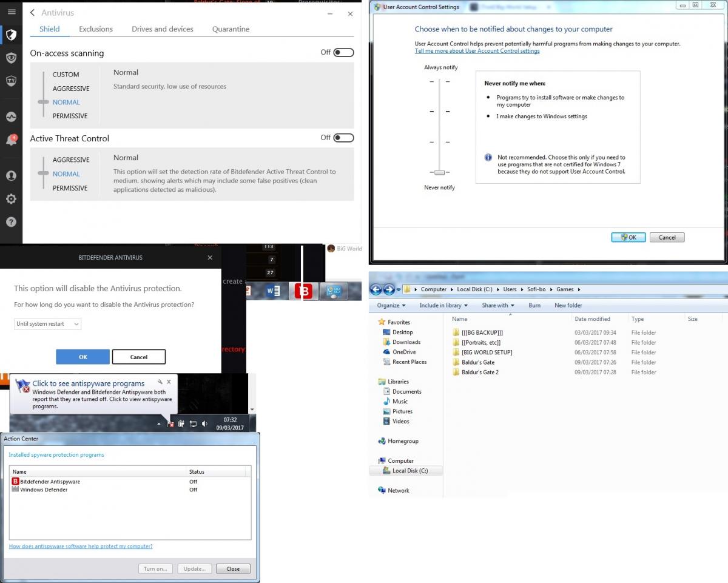Open the Organize dropdown menu
The height and width of the screenshot is (583, 728).
point(391,305)
